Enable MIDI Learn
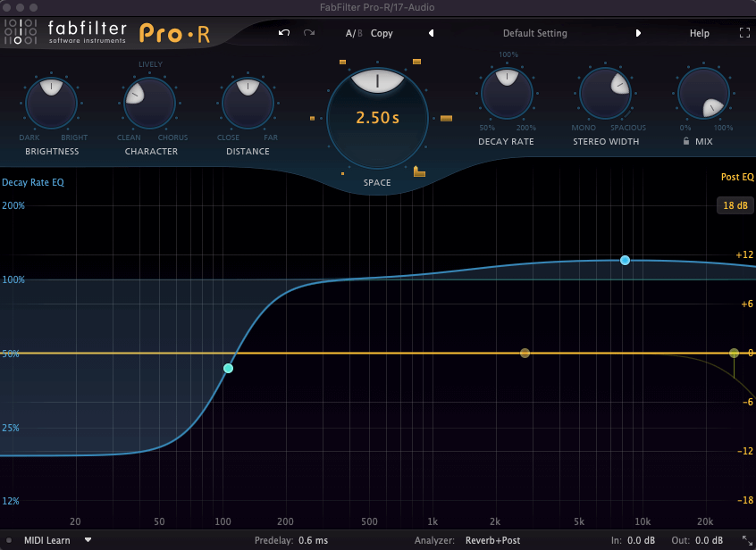Viewport: 756px width, 550px height. [47, 540]
